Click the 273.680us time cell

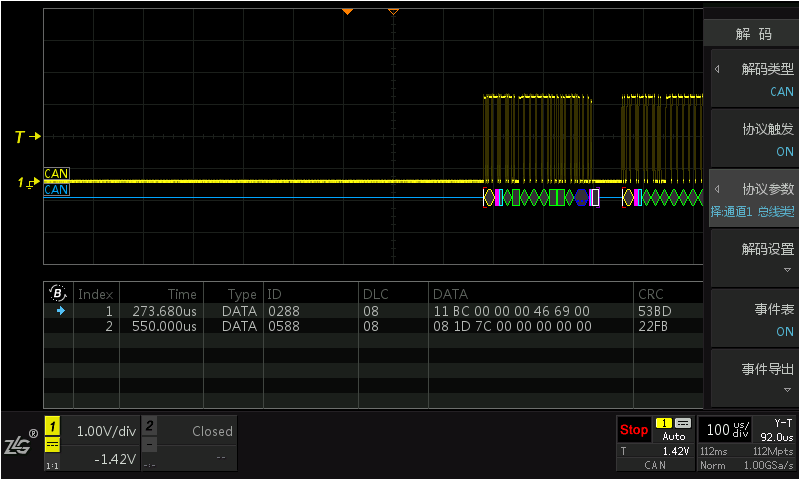[164, 311]
